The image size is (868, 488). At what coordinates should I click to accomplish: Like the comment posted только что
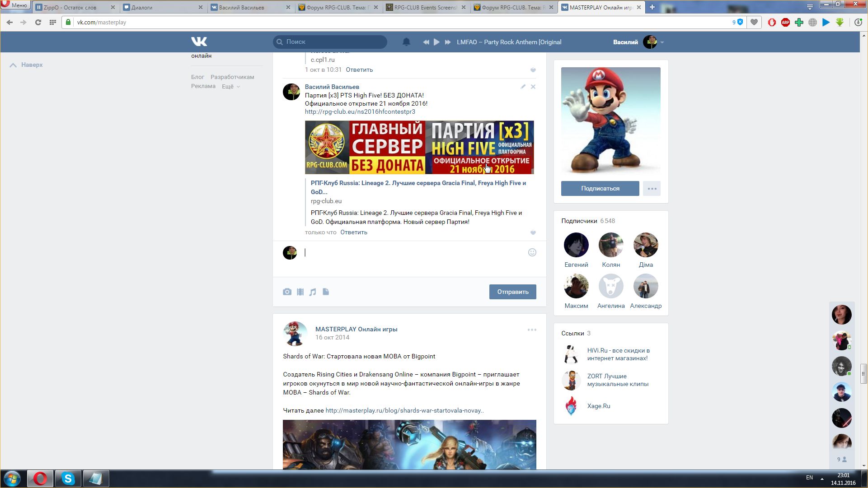pyautogui.click(x=533, y=232)
